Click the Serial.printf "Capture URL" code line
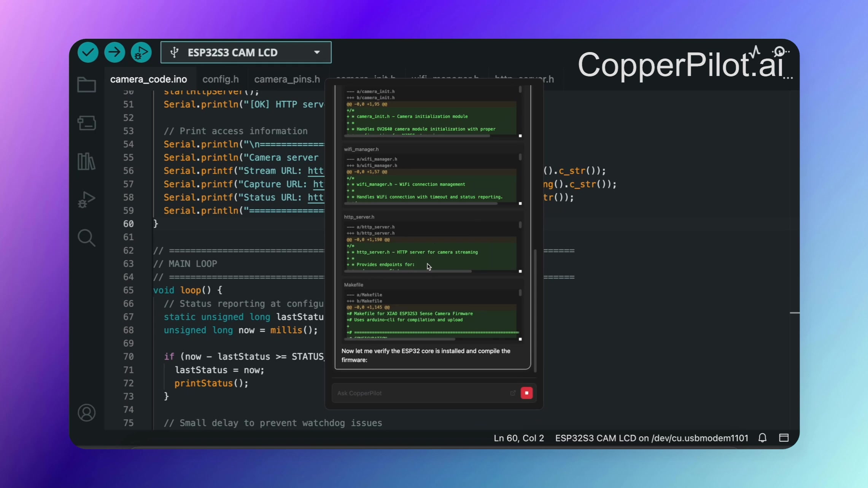Screen dimensions: 868x488 (244, 184)
